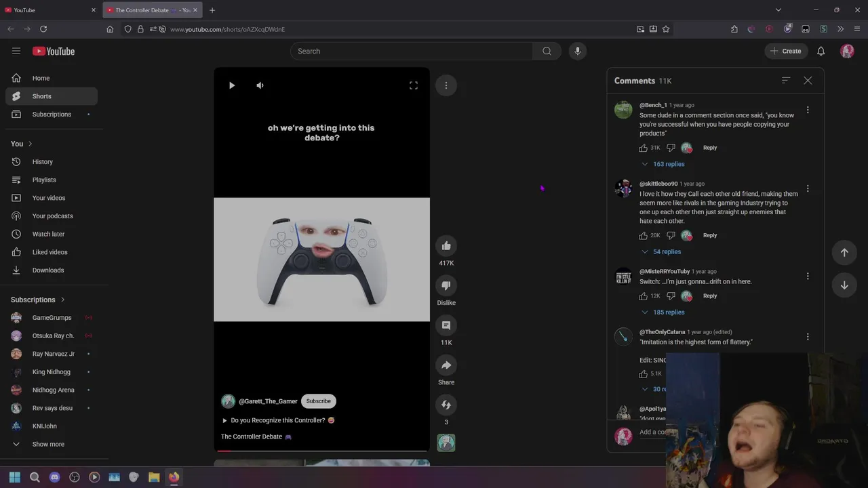Screen dimensions: 868x488
Task: Close the Comments panel
Action: tap(808, 81)
